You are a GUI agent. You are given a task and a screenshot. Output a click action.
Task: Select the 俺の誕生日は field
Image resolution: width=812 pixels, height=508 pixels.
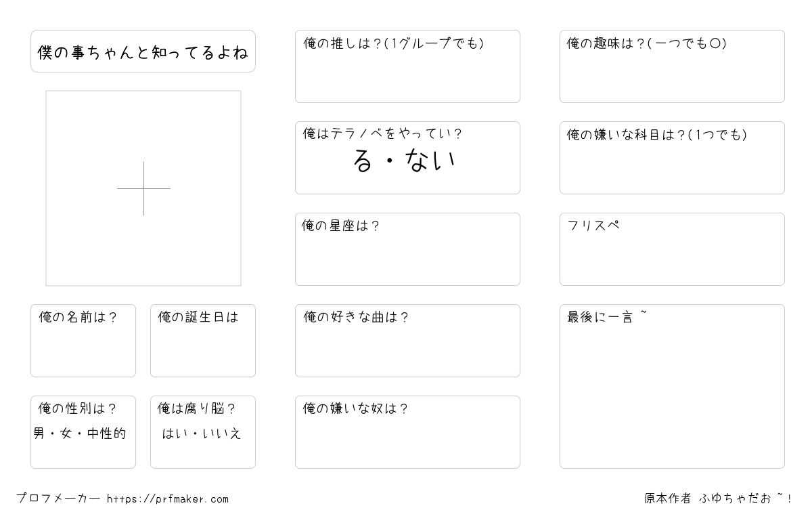[x=203, y=341]
